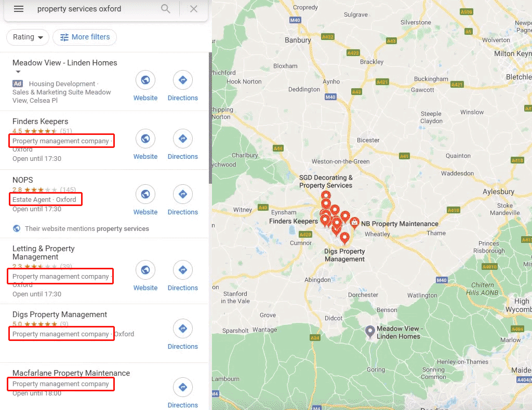532x410 pixels.
Task: Open the Digs Property Management listing title
Action: (x=60, y=315)
